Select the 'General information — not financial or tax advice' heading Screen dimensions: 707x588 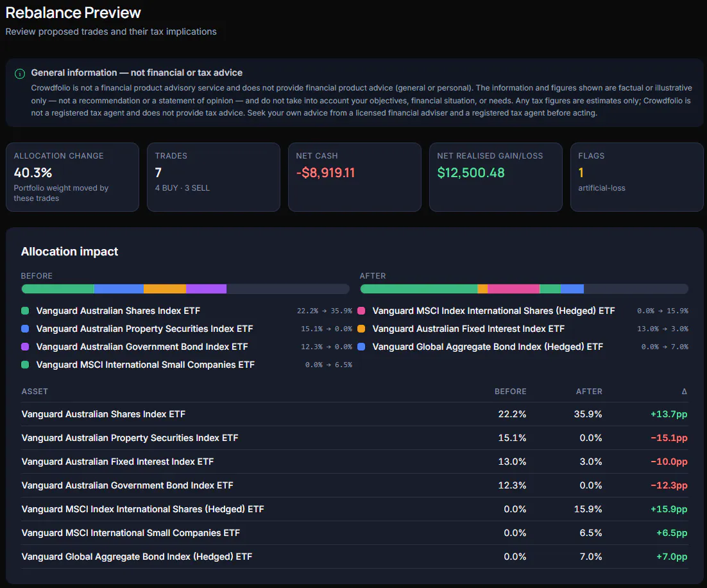point(137,73)
